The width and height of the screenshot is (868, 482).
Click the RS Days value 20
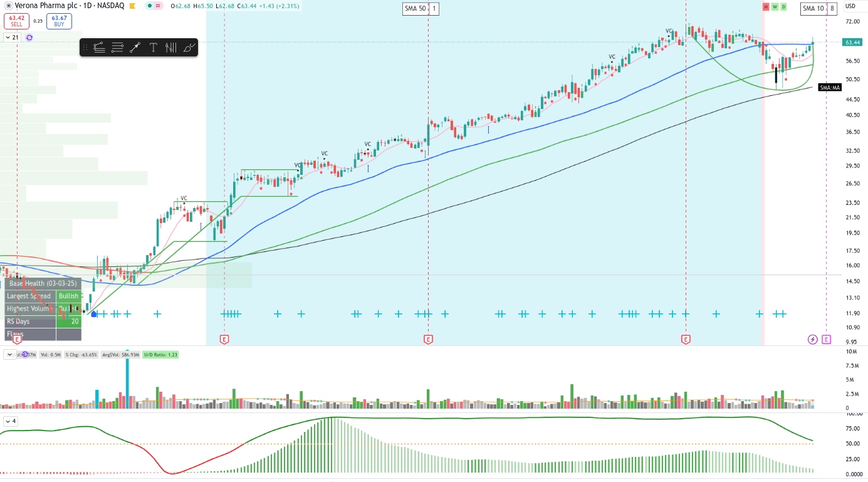point(69,322)
